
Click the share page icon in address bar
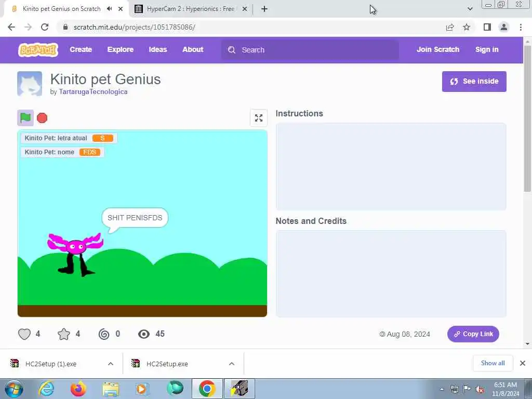point(450,27)
